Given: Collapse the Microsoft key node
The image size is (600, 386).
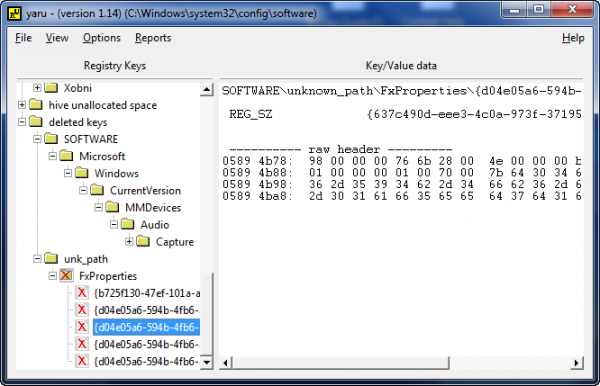Looking at the screenshot, I should (52, 156).
